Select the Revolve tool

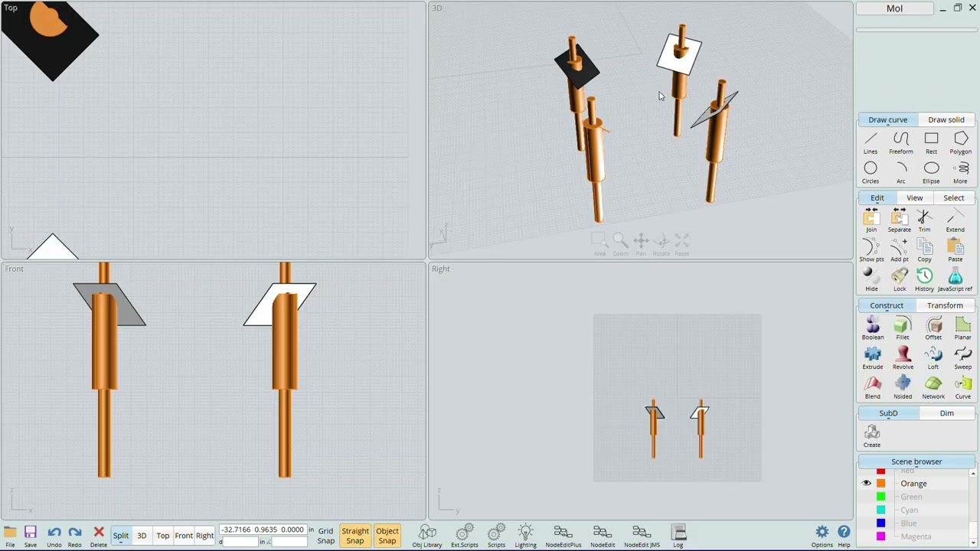903,359
